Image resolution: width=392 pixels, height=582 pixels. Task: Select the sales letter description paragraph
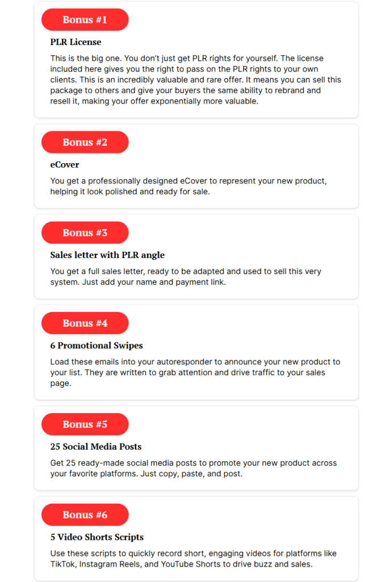(x=185, y=277)
